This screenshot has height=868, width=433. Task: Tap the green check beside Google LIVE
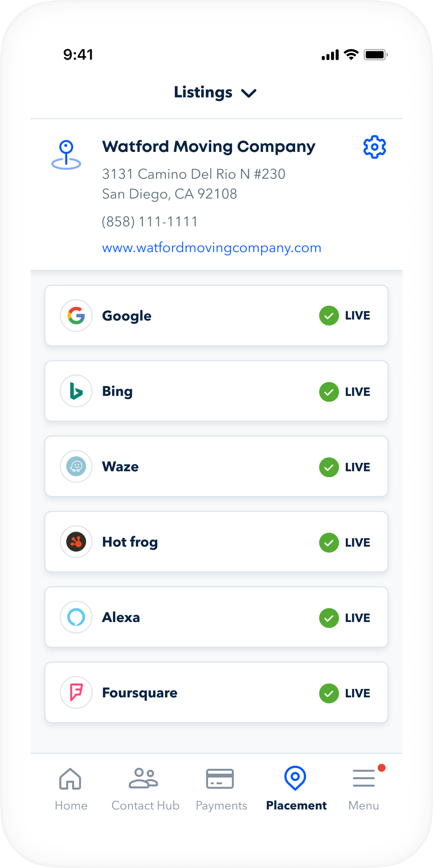tap(329, 316)
